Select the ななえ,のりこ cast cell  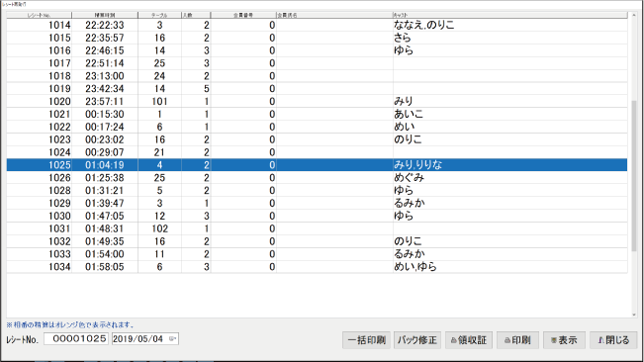point(509,25)
